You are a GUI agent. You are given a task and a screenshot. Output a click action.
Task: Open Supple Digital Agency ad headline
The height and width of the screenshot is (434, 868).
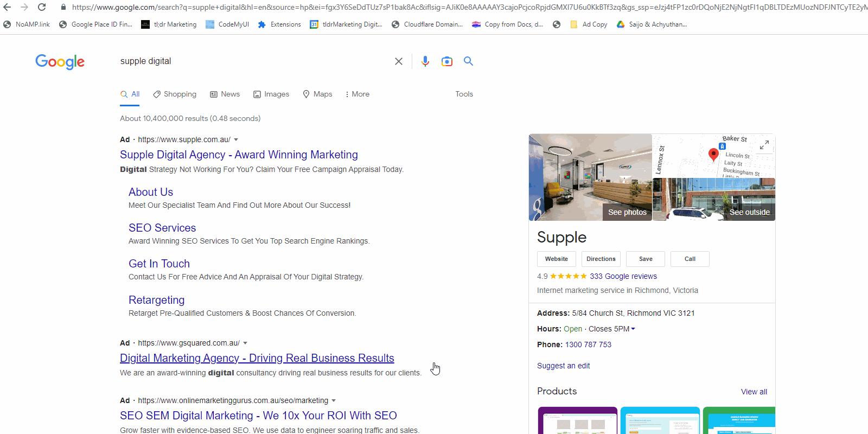pos(239,155)
